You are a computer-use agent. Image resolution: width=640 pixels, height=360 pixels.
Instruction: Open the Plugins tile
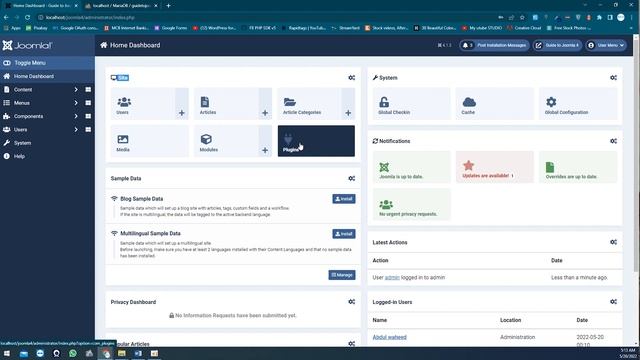coord(316,141)
